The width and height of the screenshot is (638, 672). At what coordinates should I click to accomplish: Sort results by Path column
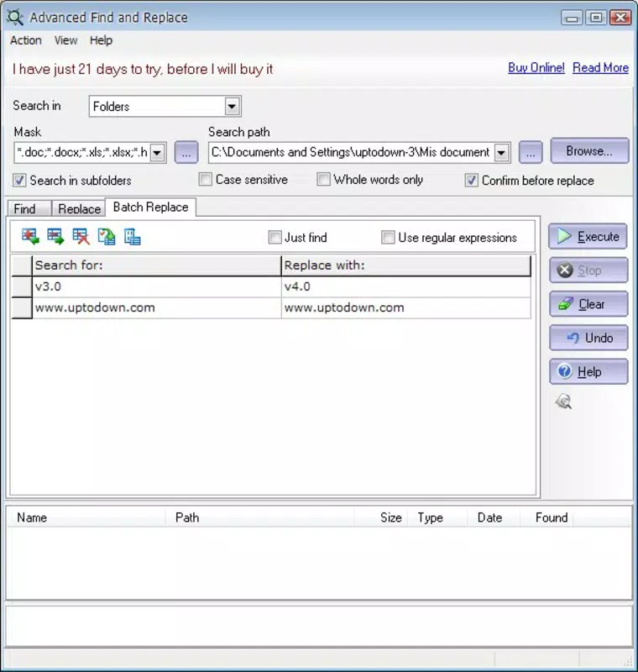pyautogui.click(x=259, y=517)
